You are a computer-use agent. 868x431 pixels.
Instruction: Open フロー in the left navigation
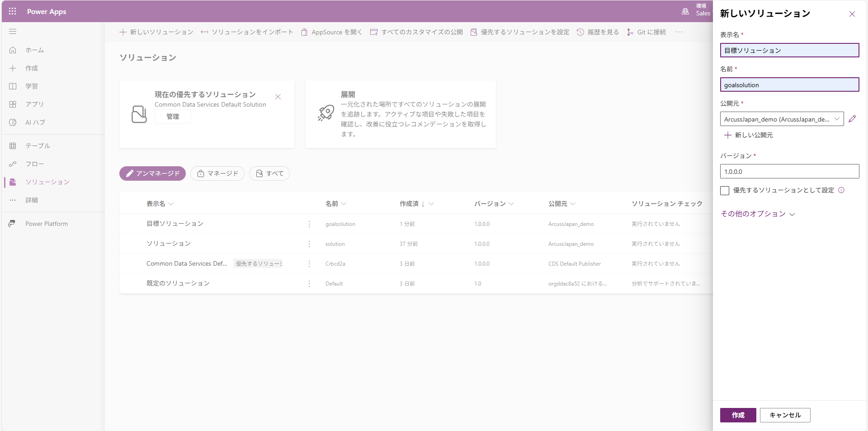(34, 164)
